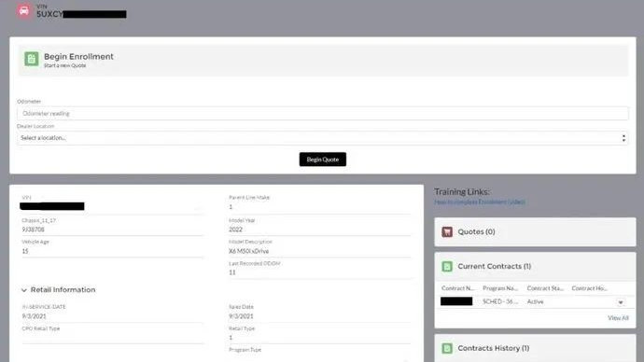Viewport: 644px width, 362px height.
Task: Focus the Odometer reading input field
Action: click(322, 113)
